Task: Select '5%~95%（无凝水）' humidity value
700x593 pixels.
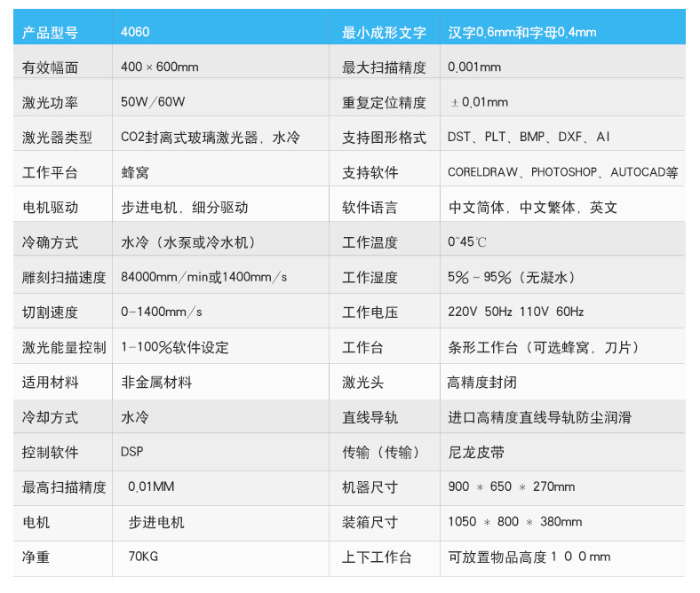Action: [512, 277]
